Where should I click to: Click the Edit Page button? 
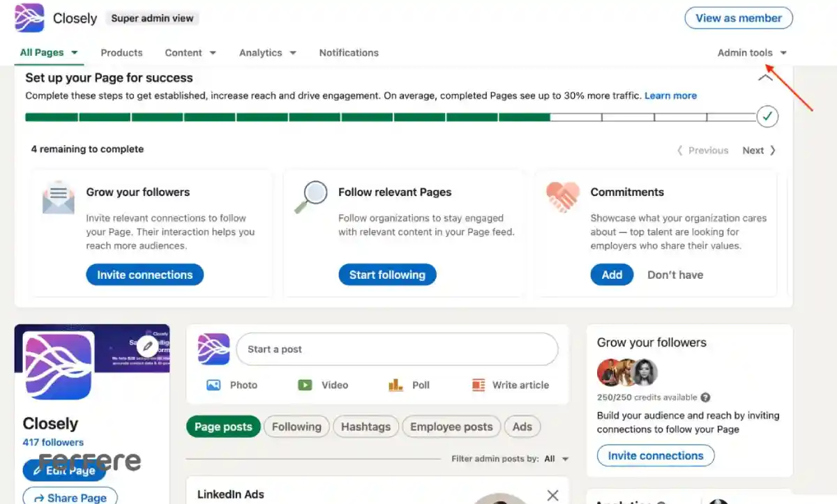tap(64, 471)
